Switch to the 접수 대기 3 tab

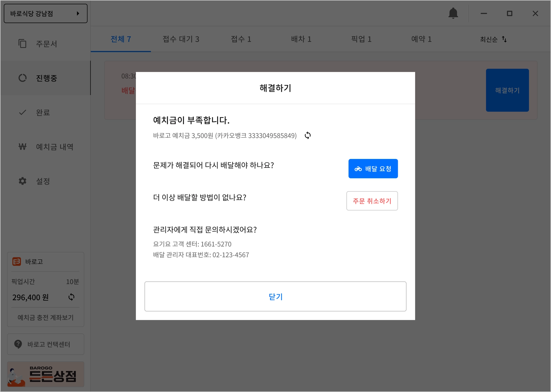click(181, 39)
